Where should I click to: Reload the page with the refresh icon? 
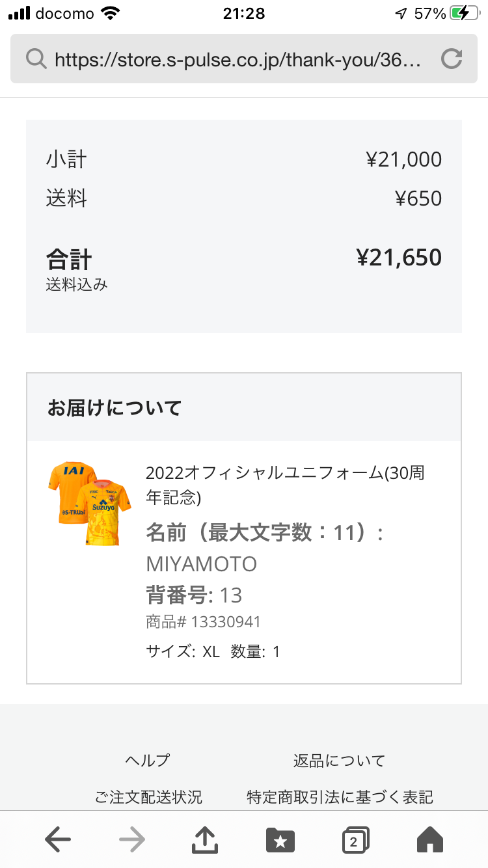click(451, 59)
